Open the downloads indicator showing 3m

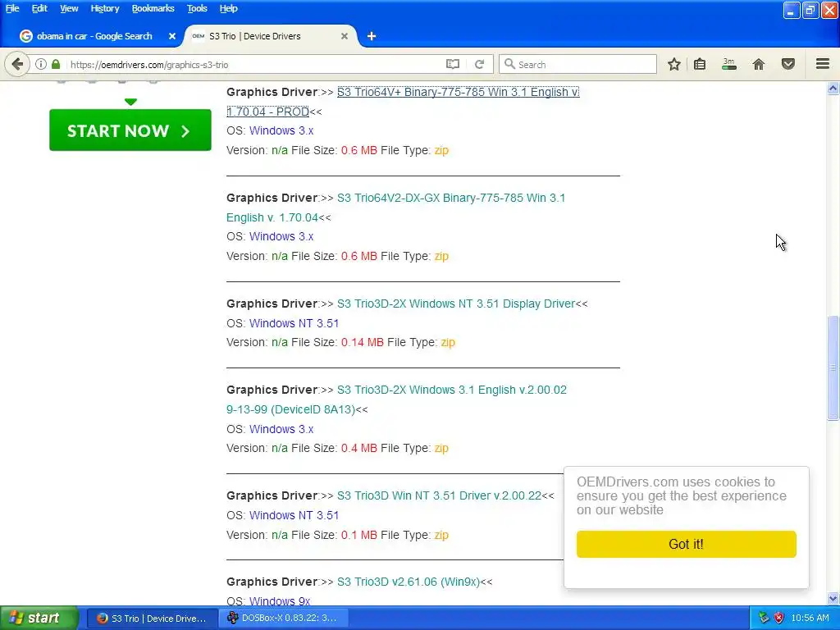[x=728, y=64]
